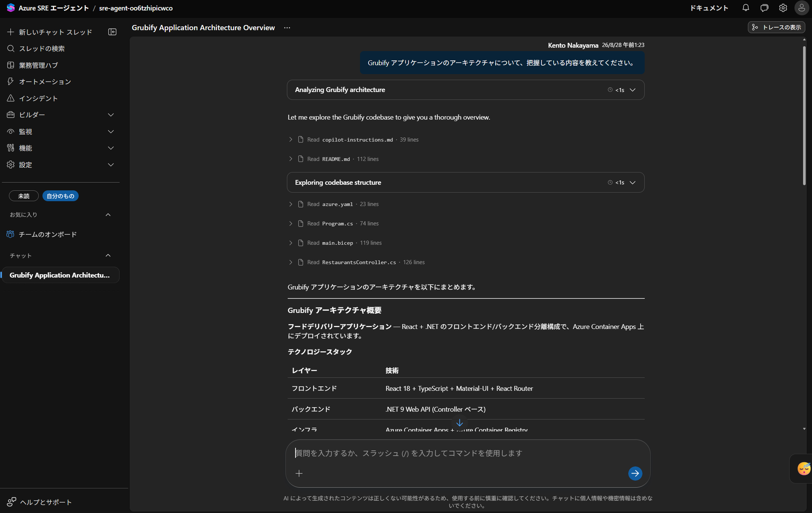Toggle the 未読 filter pill
This screenshot has height=513, width=812.
click(x=24, y=196)
